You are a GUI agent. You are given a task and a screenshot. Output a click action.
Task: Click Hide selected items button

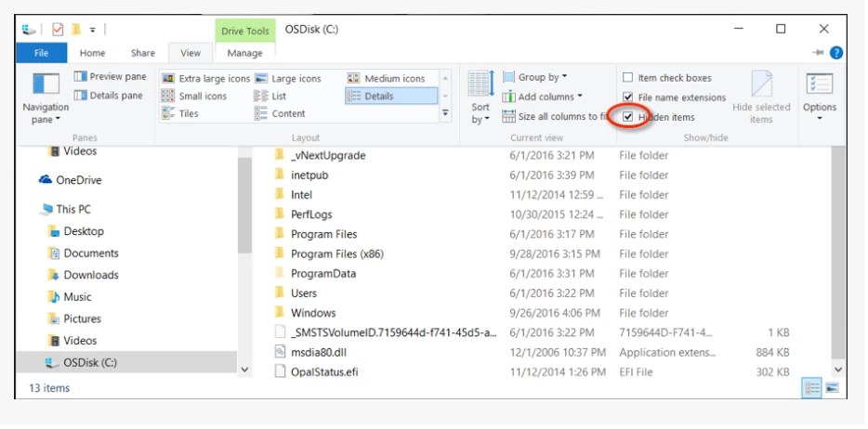point(761,97)
